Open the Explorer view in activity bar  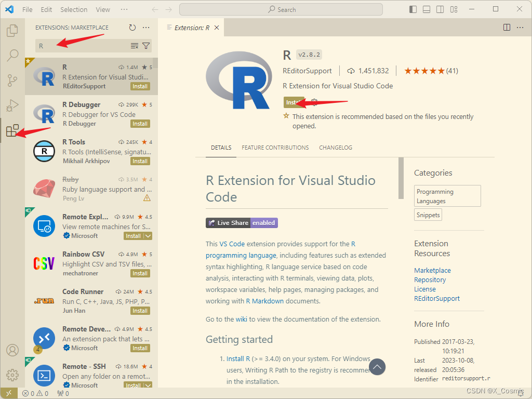tap(12, 31)
